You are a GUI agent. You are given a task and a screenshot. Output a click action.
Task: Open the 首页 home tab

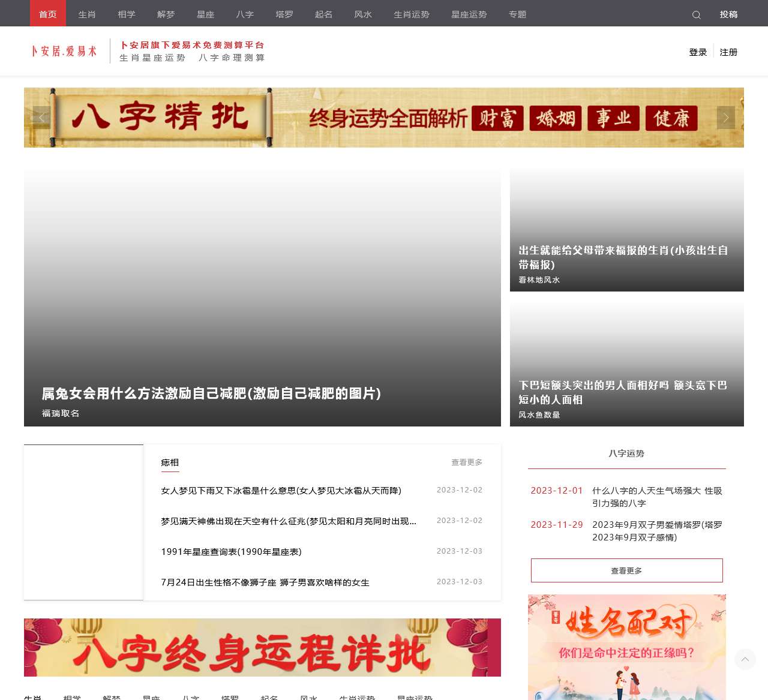[48, 14]
